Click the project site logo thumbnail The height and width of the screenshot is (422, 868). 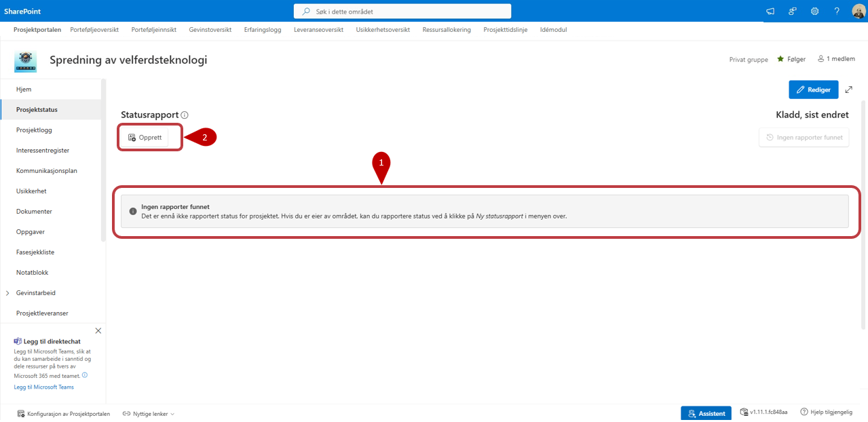click(x=26, y=60)
